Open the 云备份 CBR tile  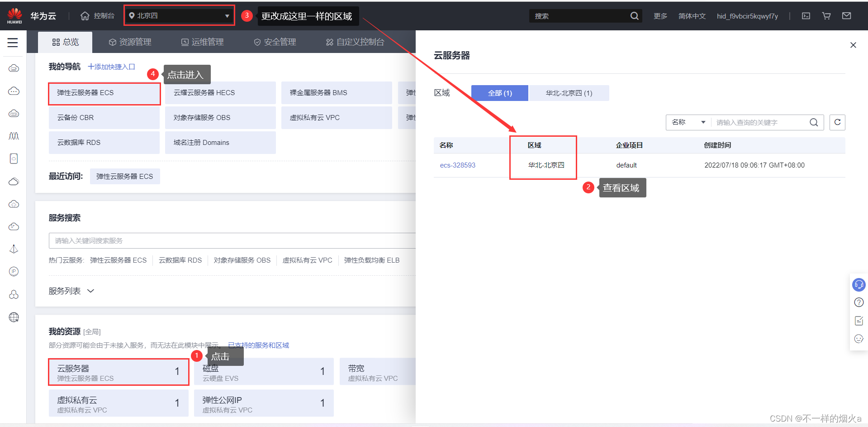coord(104,118)
